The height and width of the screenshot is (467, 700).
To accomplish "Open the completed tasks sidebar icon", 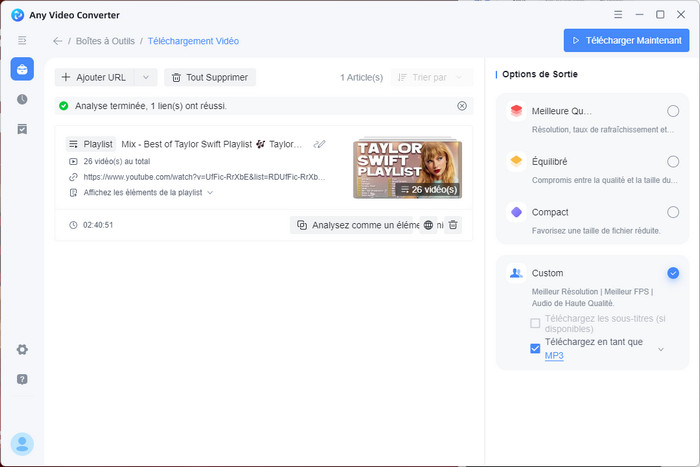I will tap(22, 129).
